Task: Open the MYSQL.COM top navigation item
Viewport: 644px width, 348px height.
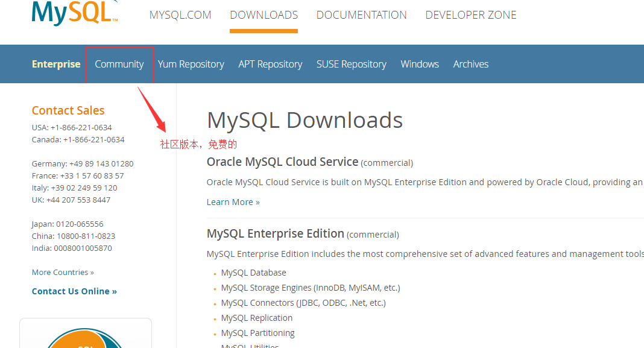Action: click(180, 15)
